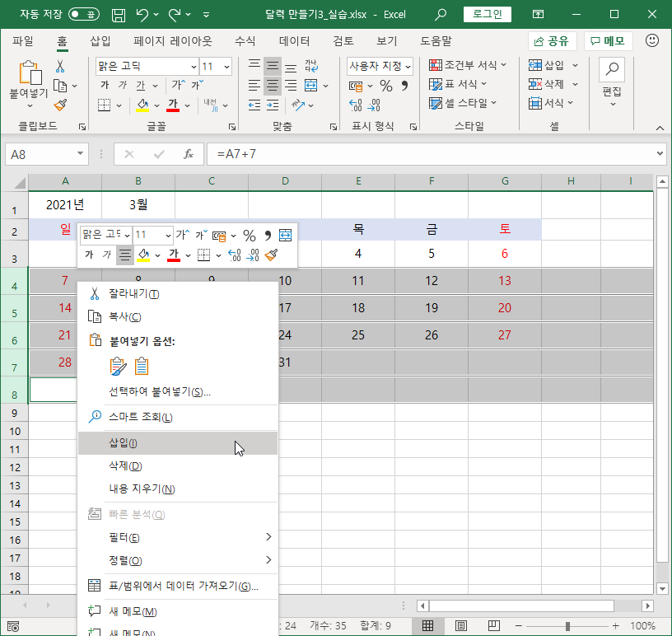Image resolution: width=672 pixels, height=636 pixels.
Task: Click the Login button
Action: [488, 14]
